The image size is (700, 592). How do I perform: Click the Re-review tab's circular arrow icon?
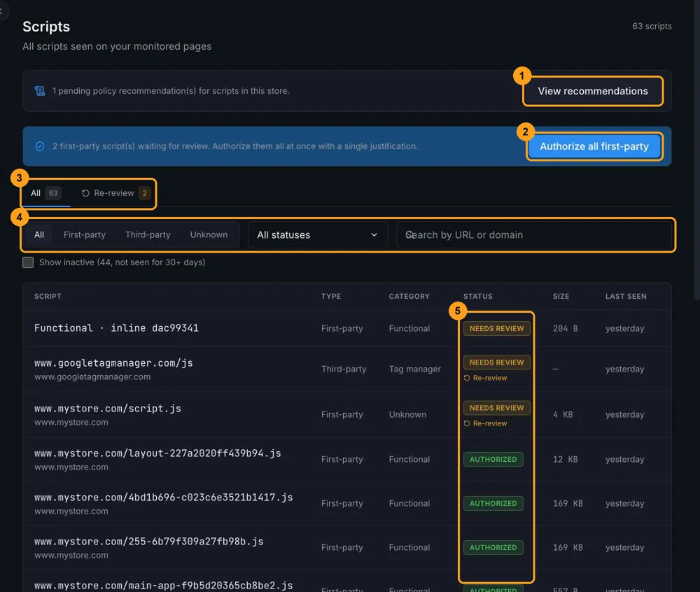(85, 193)
